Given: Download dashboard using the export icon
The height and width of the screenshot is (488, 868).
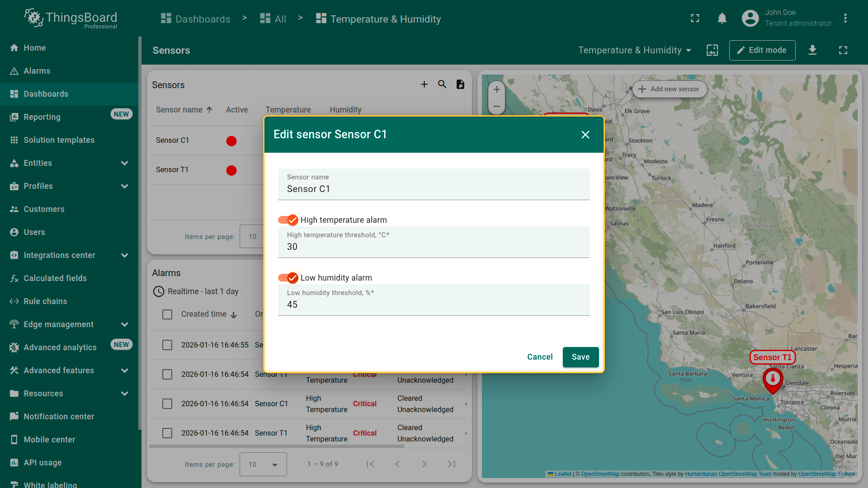Looking at the screenshot, I should coord(812,50).
